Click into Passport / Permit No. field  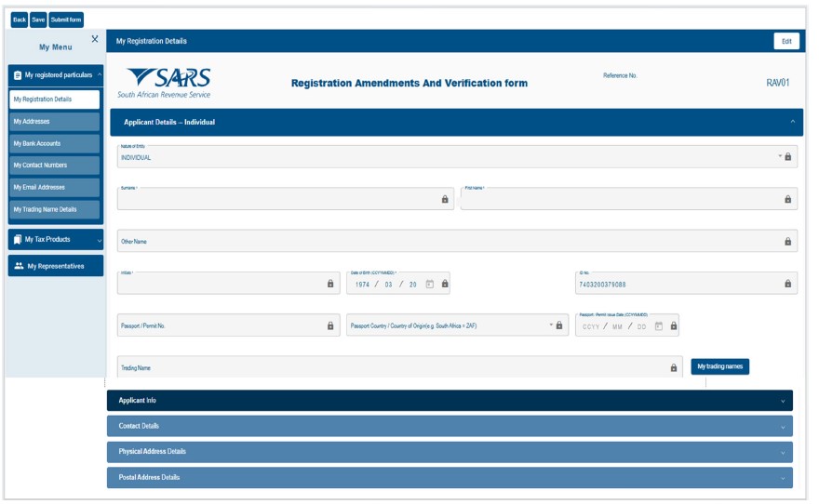click(x=228, y=325)
